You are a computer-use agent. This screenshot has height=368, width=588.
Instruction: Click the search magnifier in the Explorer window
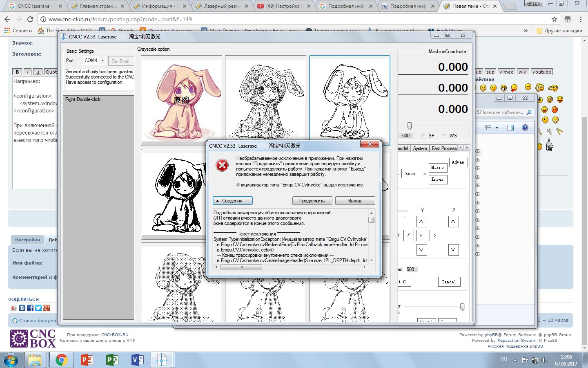pyautogui.click(x=529, y=112)
